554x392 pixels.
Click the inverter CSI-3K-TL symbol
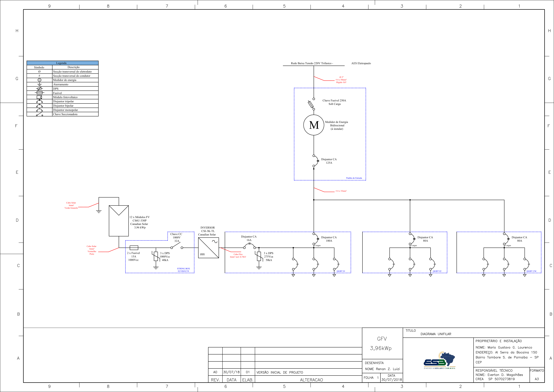[208, 248]
